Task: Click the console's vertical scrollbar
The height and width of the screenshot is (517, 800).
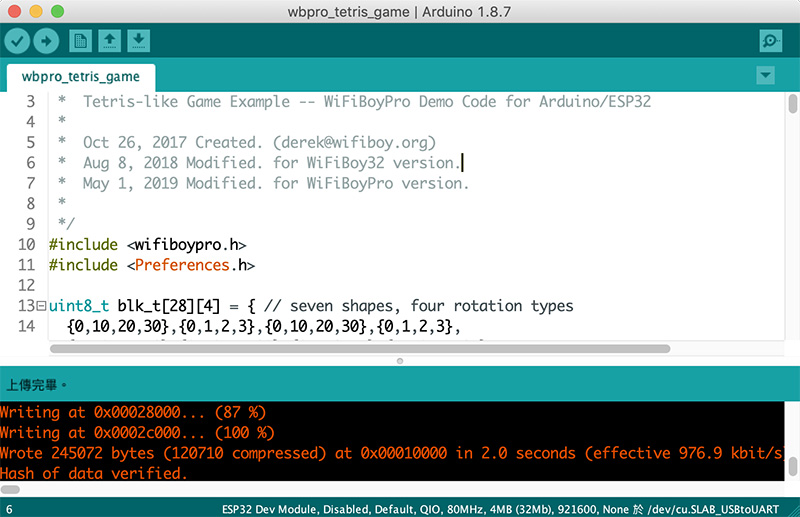Action: coord(792,466)
